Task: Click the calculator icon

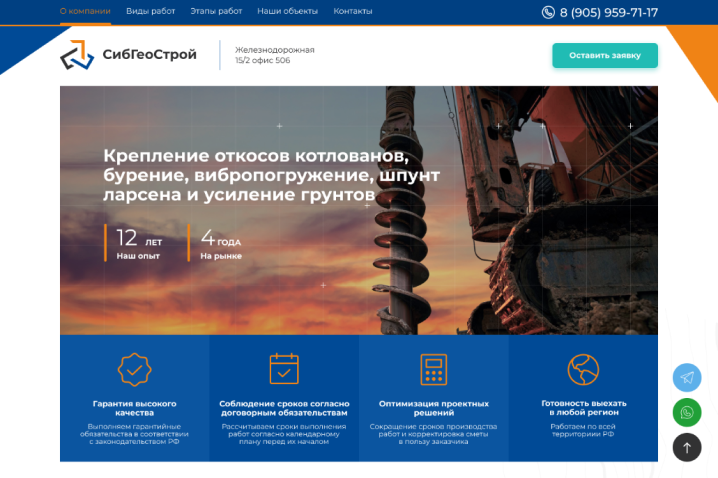Action: click(434, 369)
